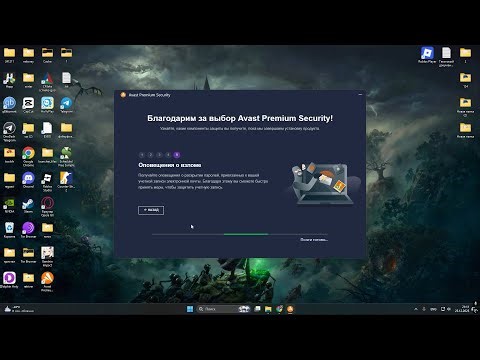Viewport: 480px width, 360px height.
Task: Open the NVIDIA desktop shortcut
Action: (9, 205)
